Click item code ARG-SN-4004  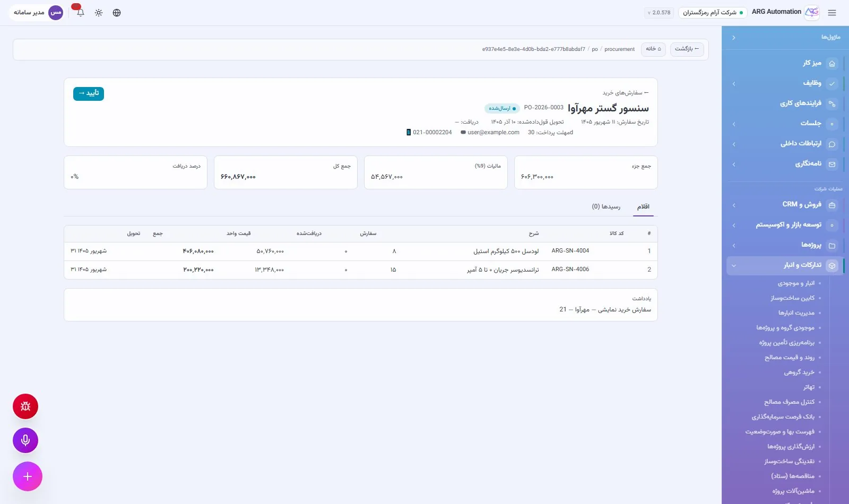[x=570, y=251]
